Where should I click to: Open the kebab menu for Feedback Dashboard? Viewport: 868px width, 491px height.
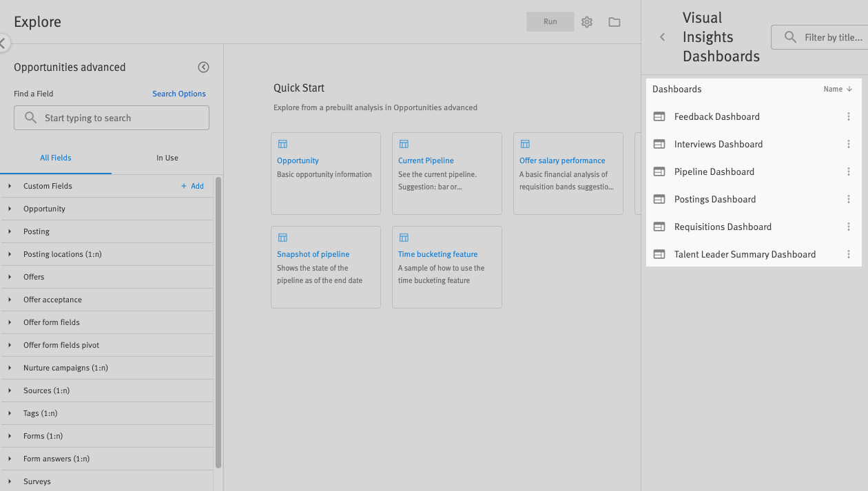pos(849,116)
